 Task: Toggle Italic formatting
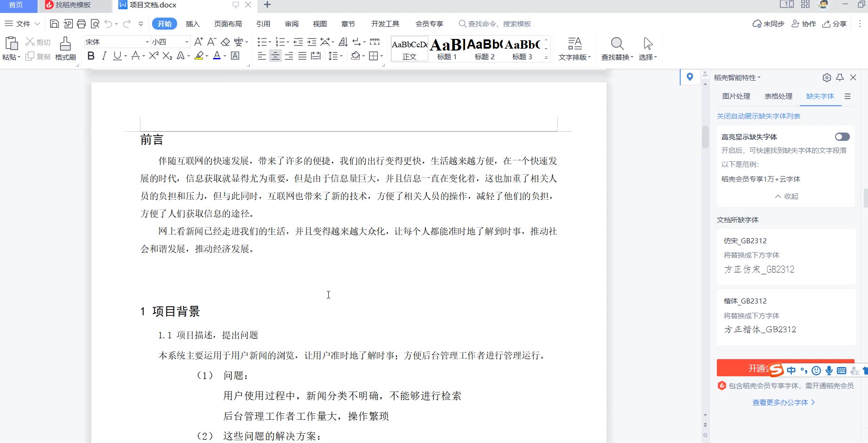click(x=104, y=56)
